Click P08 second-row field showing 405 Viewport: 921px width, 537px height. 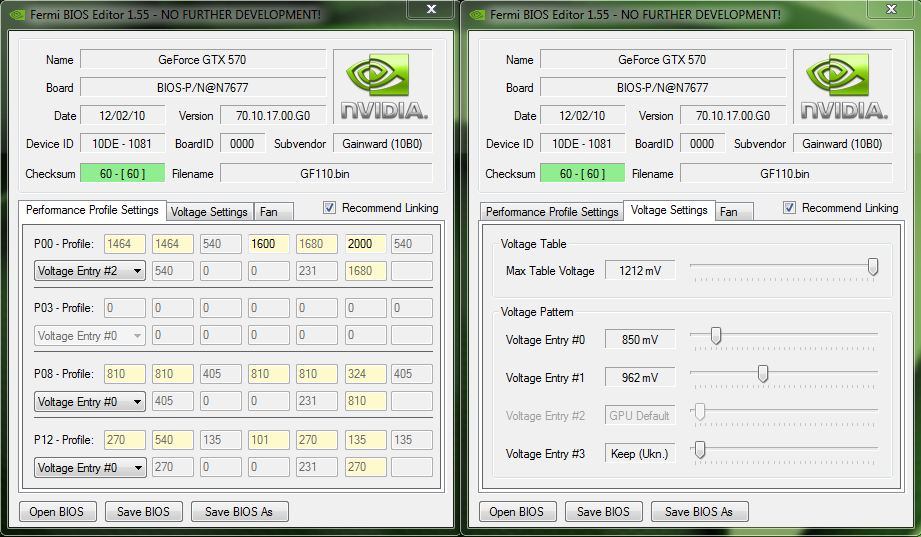click(x=172, y=401)
